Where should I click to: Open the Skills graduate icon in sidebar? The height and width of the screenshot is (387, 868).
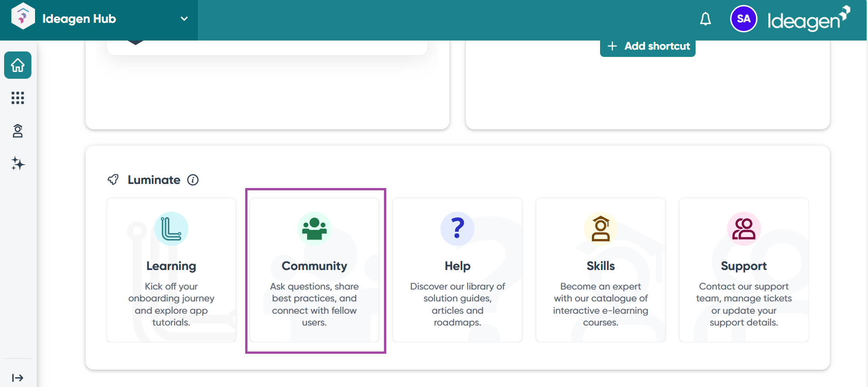point(18,131)
